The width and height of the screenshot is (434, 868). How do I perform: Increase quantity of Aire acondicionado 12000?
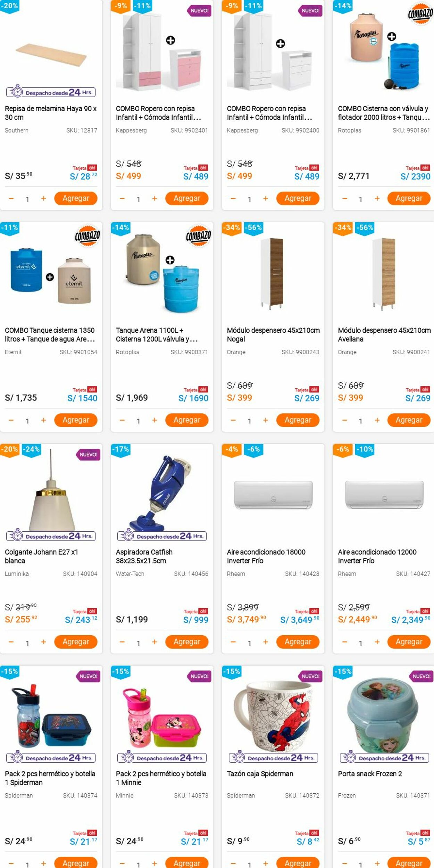tap(377, 642)
